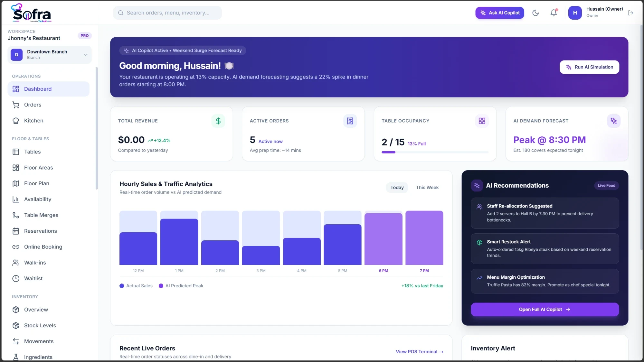Click the Stock Levels icon
644x362 pixels.
click(16, 325)
